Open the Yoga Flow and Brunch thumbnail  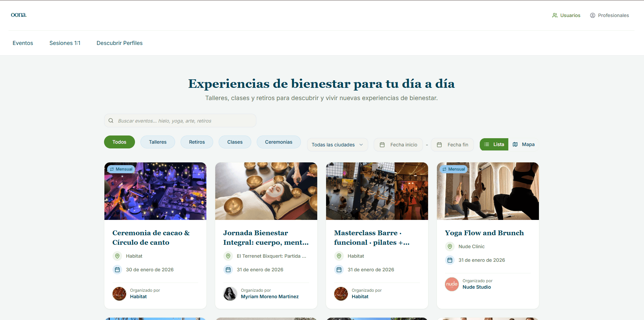point(488,191)
